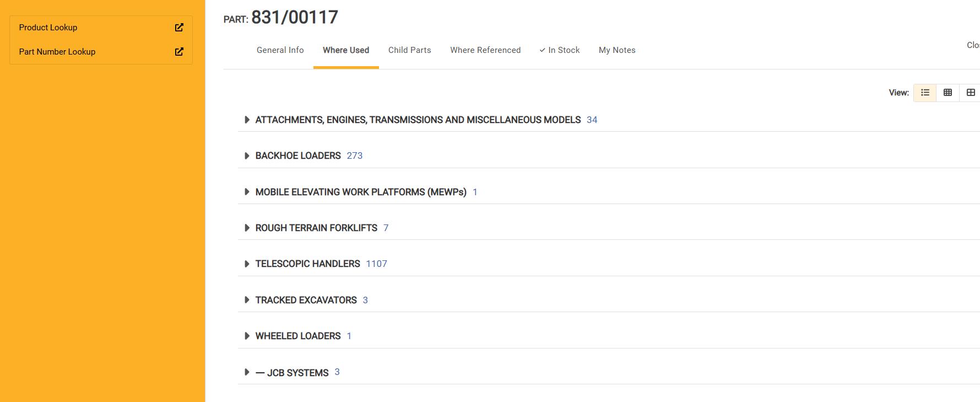Click the Mobile Elevating Work Platforms count
The image size is (980, 402).
point(475,192)
